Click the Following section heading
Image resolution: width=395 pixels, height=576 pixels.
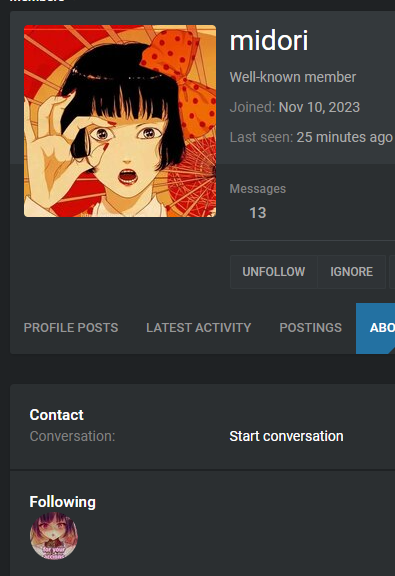click(62, 502)
